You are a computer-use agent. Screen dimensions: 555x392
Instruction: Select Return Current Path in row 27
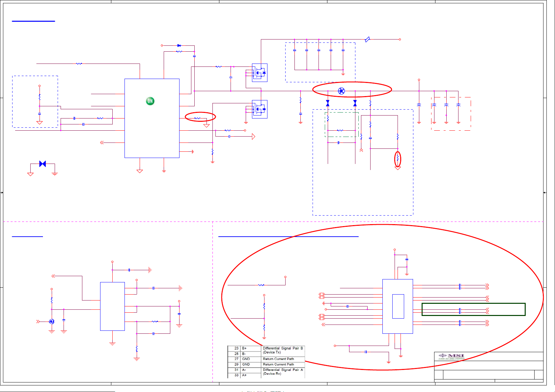point(278,359)
